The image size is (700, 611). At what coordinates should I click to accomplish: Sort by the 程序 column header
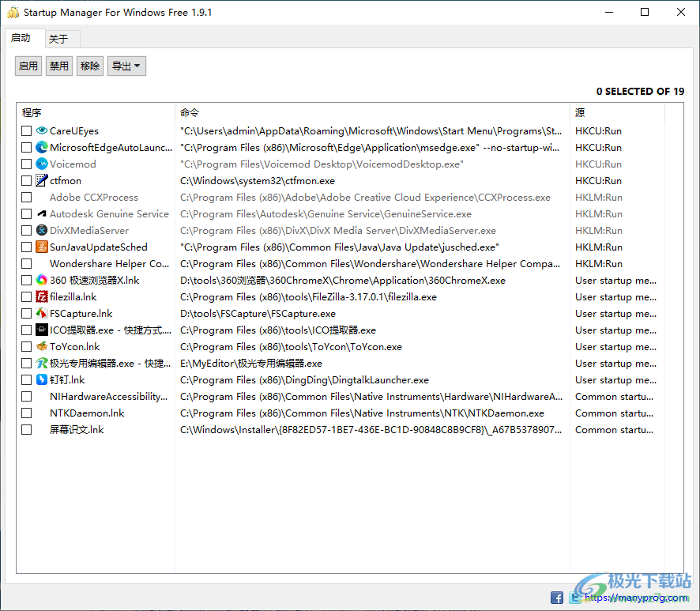[x=96, y=112]
